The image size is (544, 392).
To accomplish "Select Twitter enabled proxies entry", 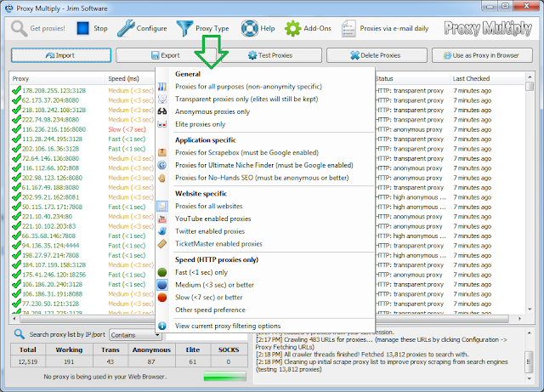I will [x=210, y=231].
